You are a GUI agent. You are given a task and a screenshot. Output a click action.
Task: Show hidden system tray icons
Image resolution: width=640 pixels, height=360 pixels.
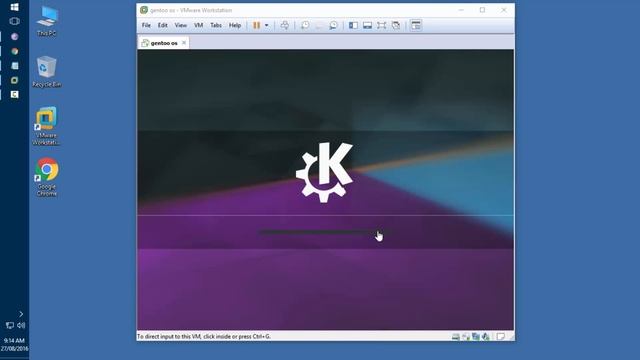click(21, 314)
